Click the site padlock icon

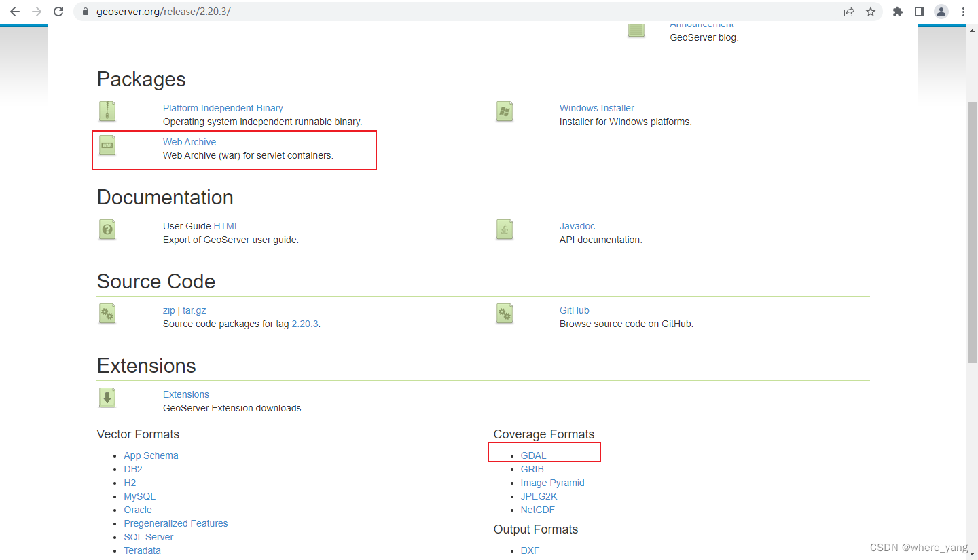pos(85,12)
